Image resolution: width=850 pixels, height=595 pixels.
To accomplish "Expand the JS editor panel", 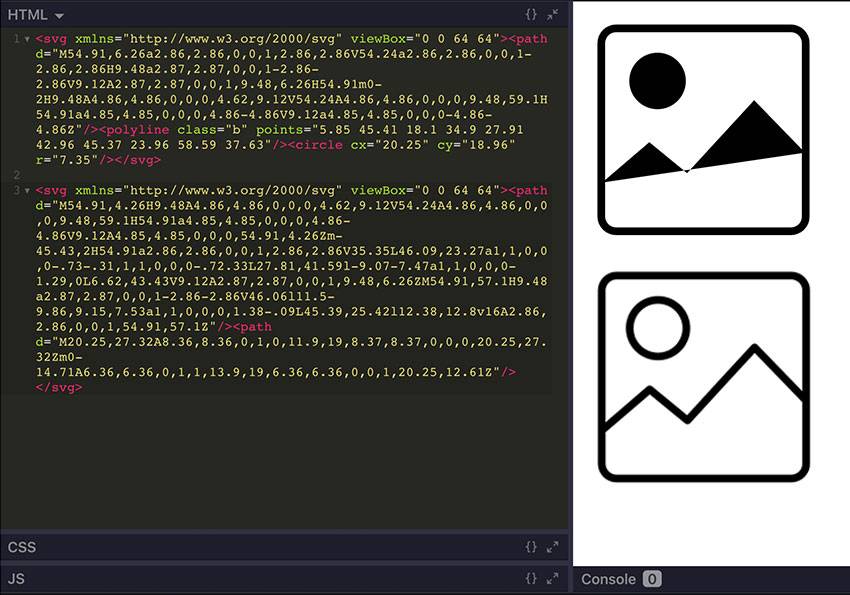I will pyautogui.click(x=552, y=578).
